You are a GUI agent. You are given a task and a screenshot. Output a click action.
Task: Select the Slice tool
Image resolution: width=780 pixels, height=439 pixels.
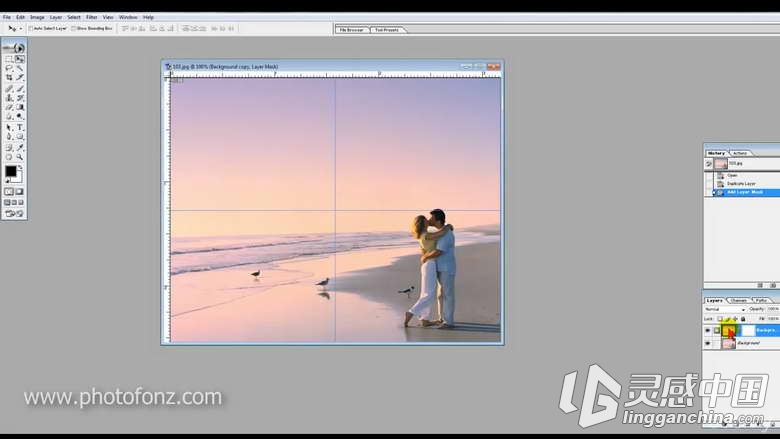point(20,77)
